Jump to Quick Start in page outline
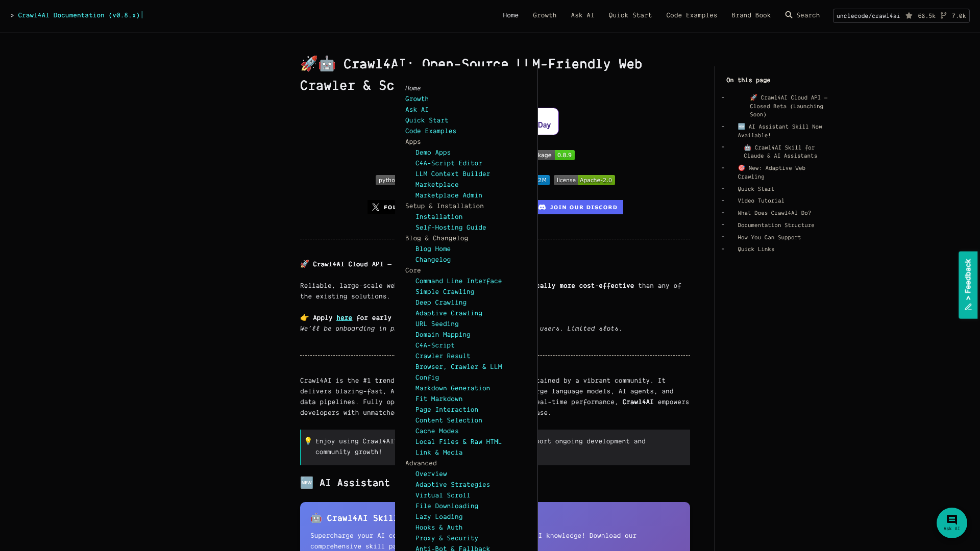 (x=756, y=189)
